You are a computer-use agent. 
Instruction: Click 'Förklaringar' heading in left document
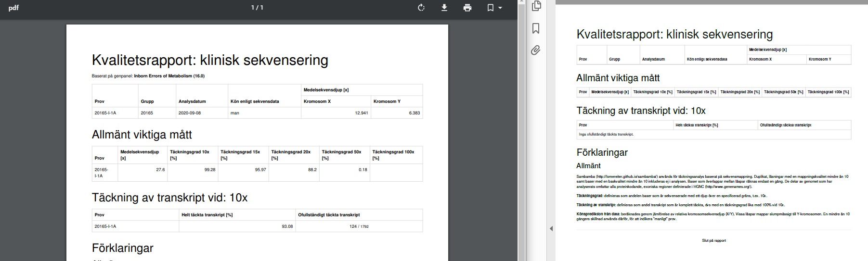click(x=123, y=248)
